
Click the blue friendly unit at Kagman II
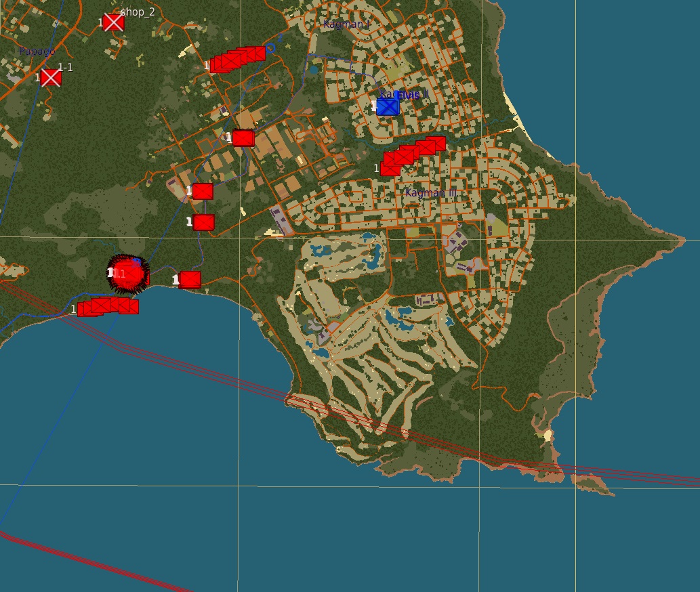point(388,106)
